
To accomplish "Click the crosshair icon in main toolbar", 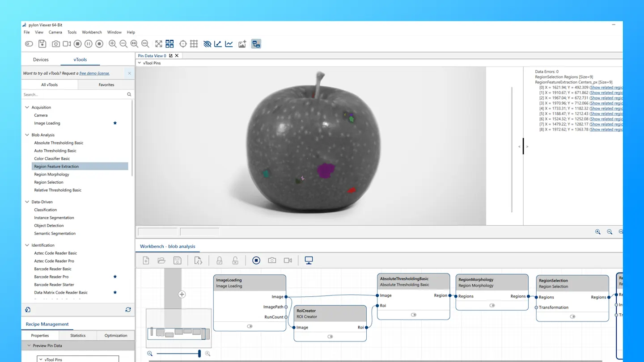I will [183, 44].
